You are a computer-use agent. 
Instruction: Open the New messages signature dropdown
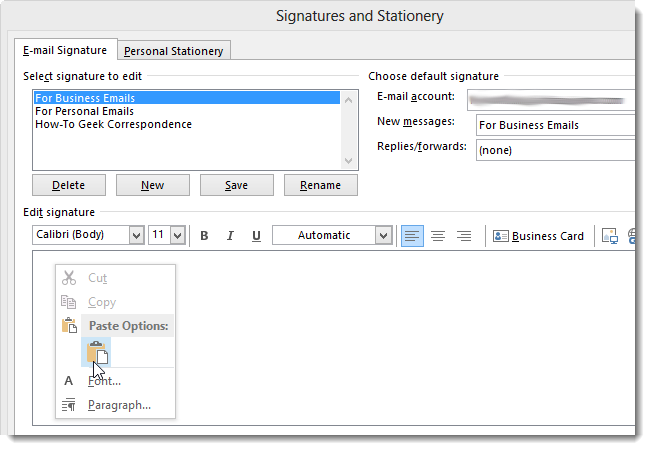[555, 125]
